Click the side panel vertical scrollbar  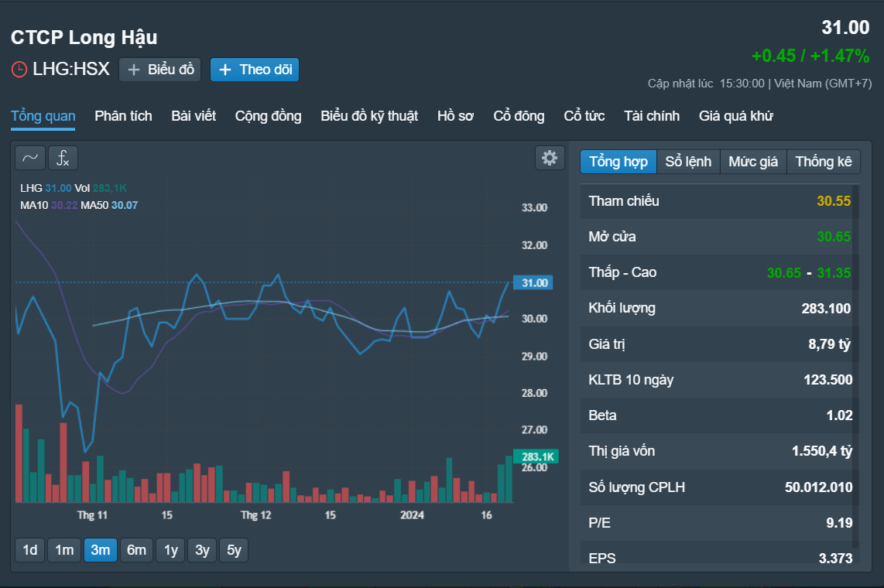855,366
